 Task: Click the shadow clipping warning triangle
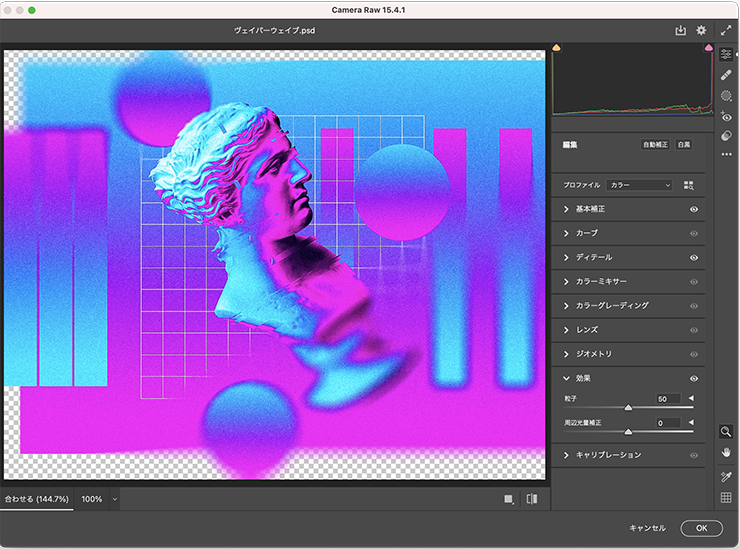(556, 48)
